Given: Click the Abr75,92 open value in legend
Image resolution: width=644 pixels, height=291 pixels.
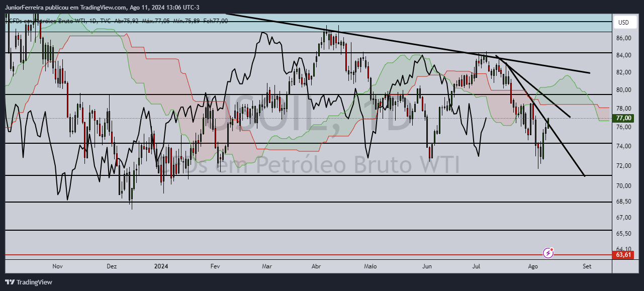Looking at the screenshot, I should pyautogui.click(x=127, y=21).
